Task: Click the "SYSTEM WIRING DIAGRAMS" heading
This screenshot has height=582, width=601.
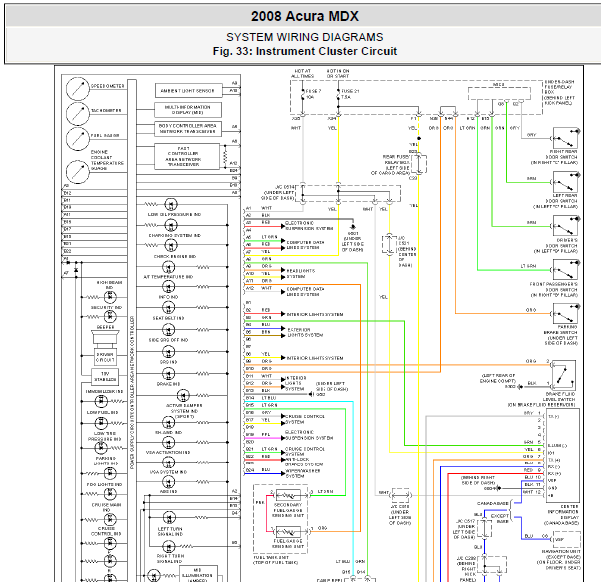Action: (305, 37)
